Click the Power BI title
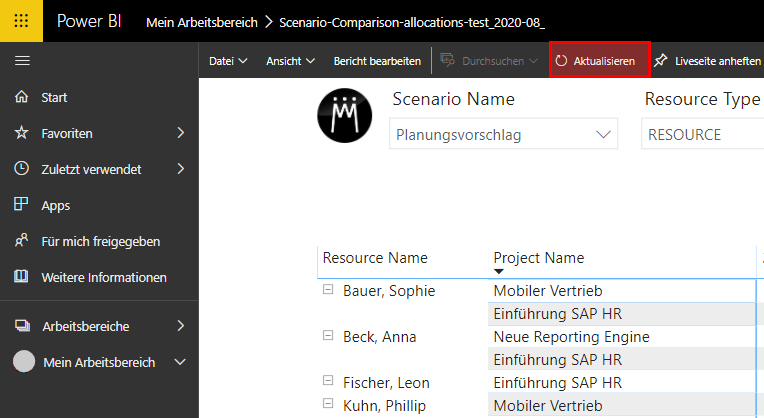This screenshot has width=764, height=418. pos(89,21)
